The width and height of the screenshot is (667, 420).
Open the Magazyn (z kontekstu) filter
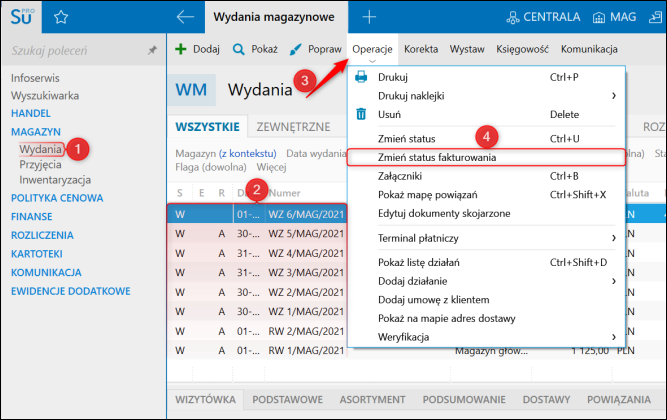226,153
